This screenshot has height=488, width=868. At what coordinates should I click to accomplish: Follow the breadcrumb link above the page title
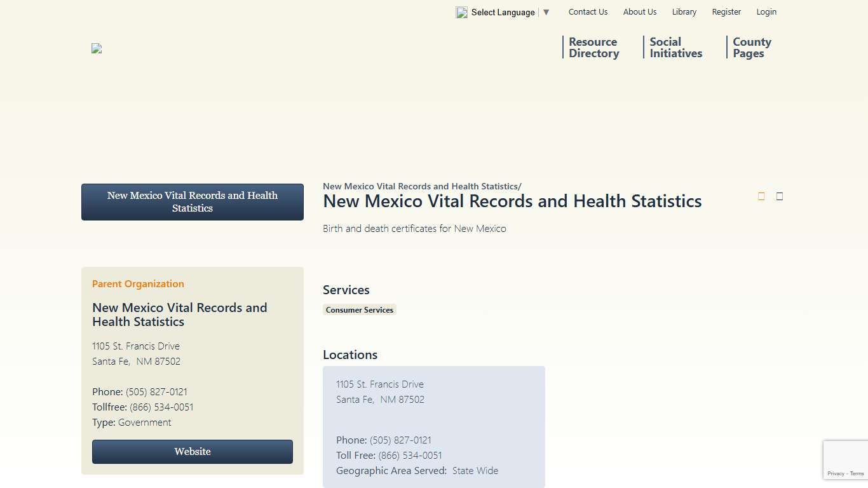pos(419,186)
